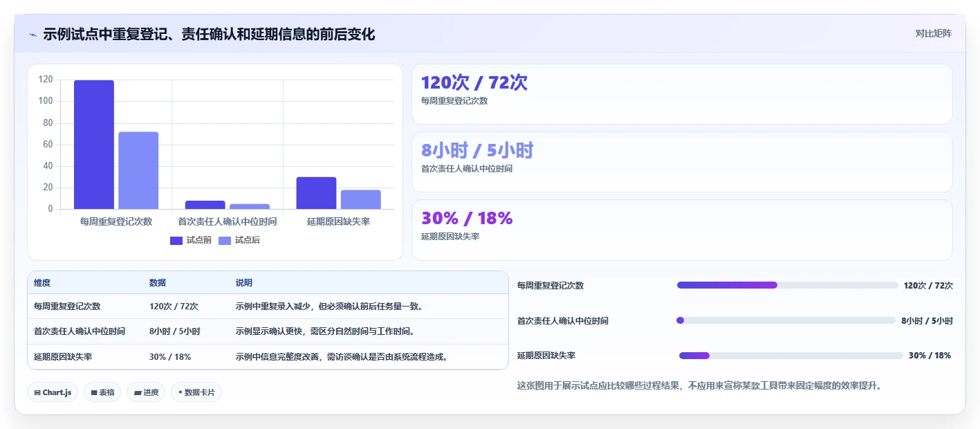Click the 试点后 bar for 延期原因缺失率
The width and height of the screenshot is (980, 429).
coord(361,199)
